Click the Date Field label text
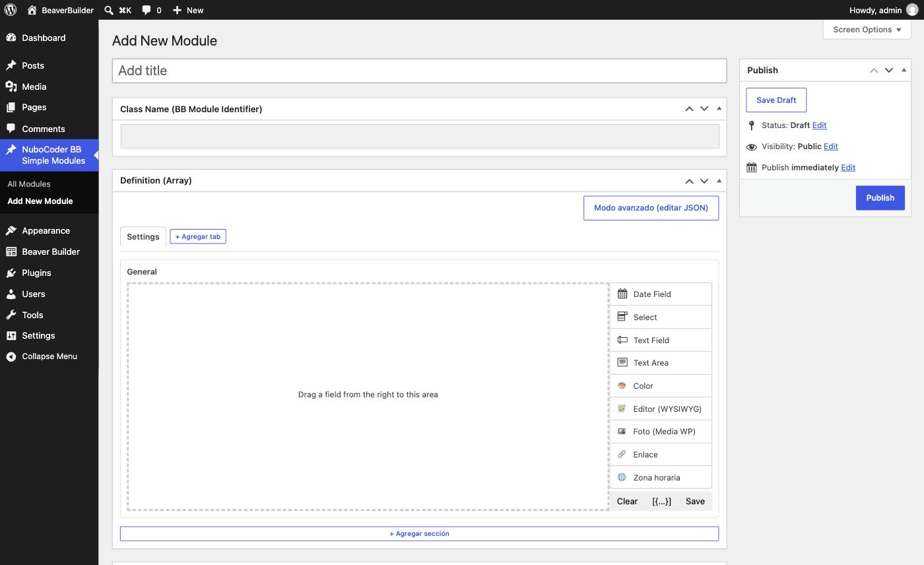Viewport: 924px width, 565px height. [652, 294]
